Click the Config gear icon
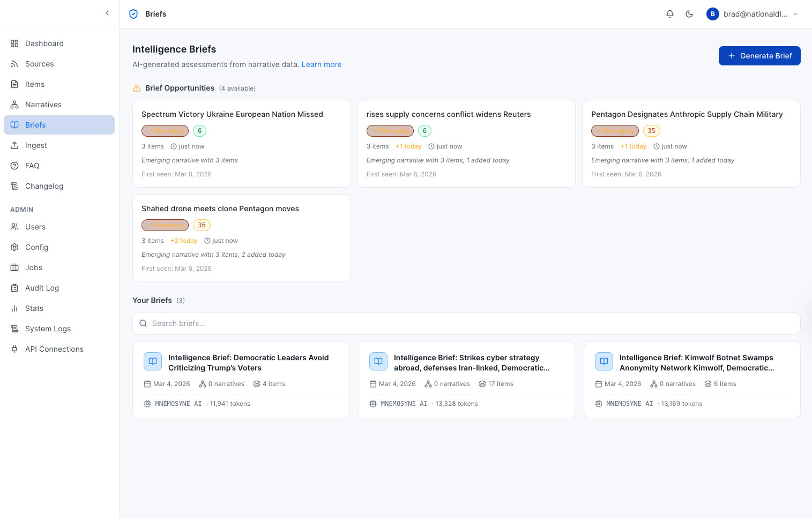This screenshot has height=519, width=812. (14, 247)
